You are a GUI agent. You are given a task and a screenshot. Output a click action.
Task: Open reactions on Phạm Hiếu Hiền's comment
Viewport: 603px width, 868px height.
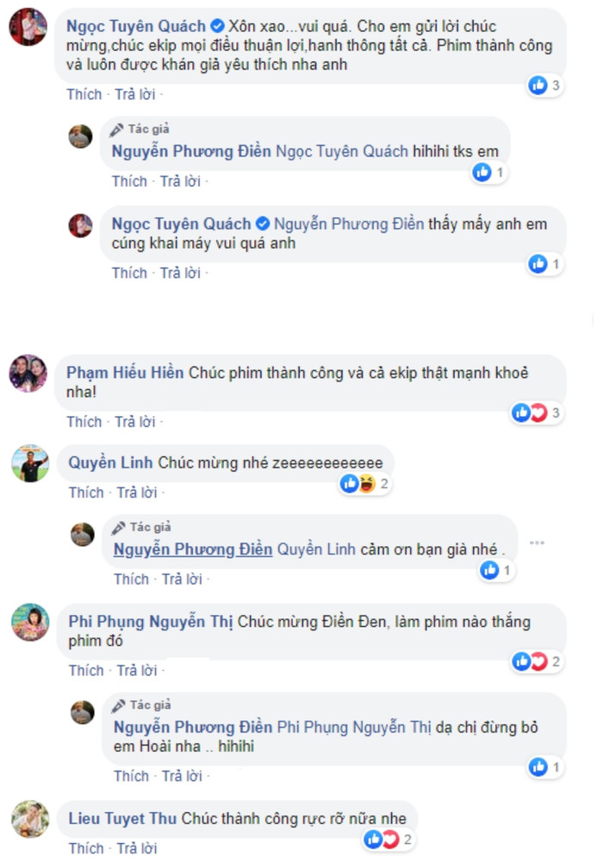click(x=537, y=412)
